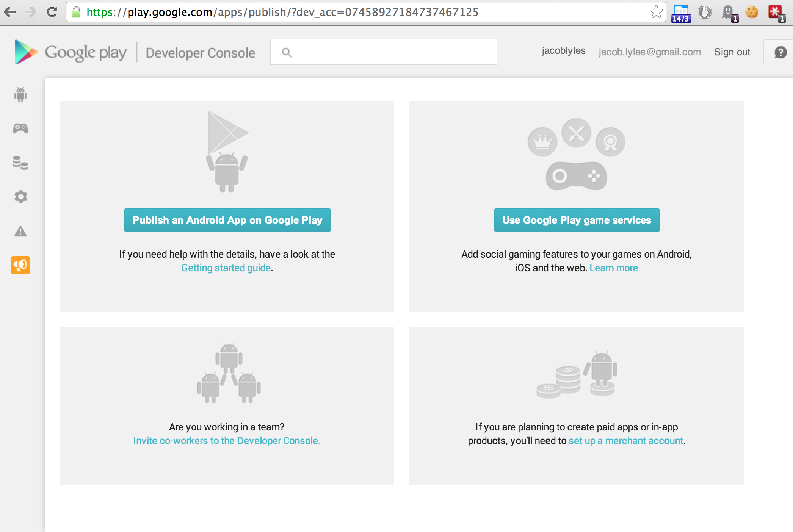Click Sign out
The image size is (793, 532).
(732, 52)
